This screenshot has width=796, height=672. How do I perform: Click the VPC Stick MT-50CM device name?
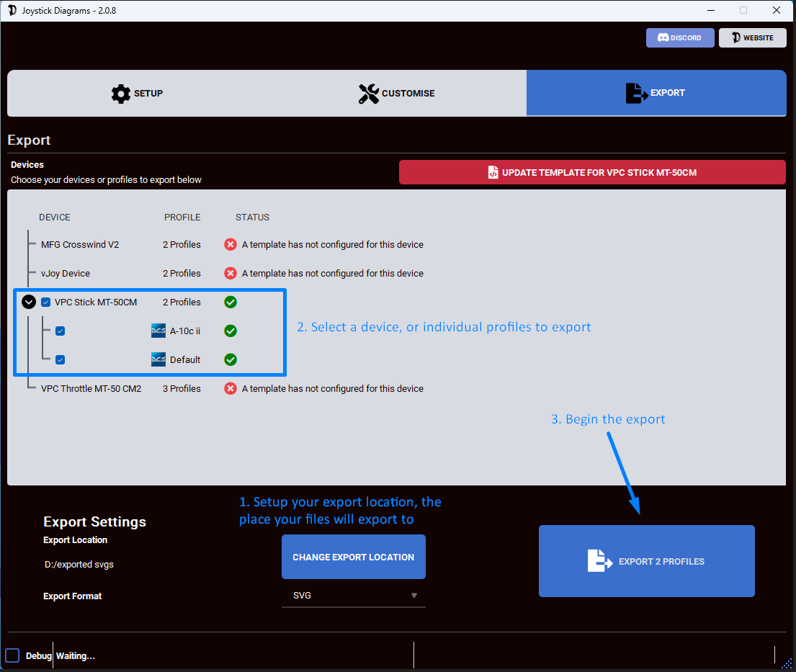pyautogui.click(x=96, y=302)
